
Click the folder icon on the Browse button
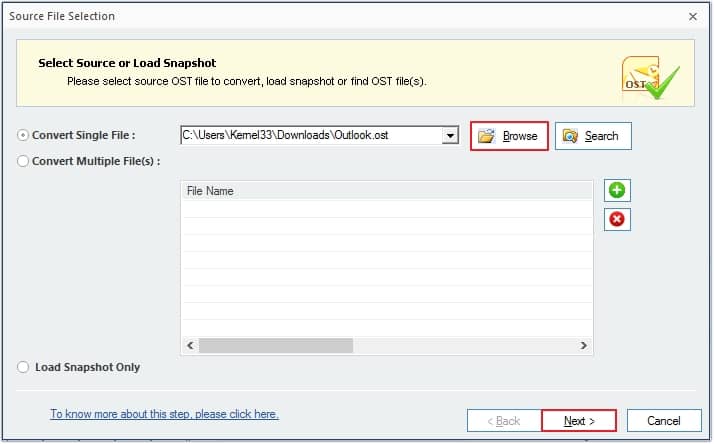click(x=486, y=136)
